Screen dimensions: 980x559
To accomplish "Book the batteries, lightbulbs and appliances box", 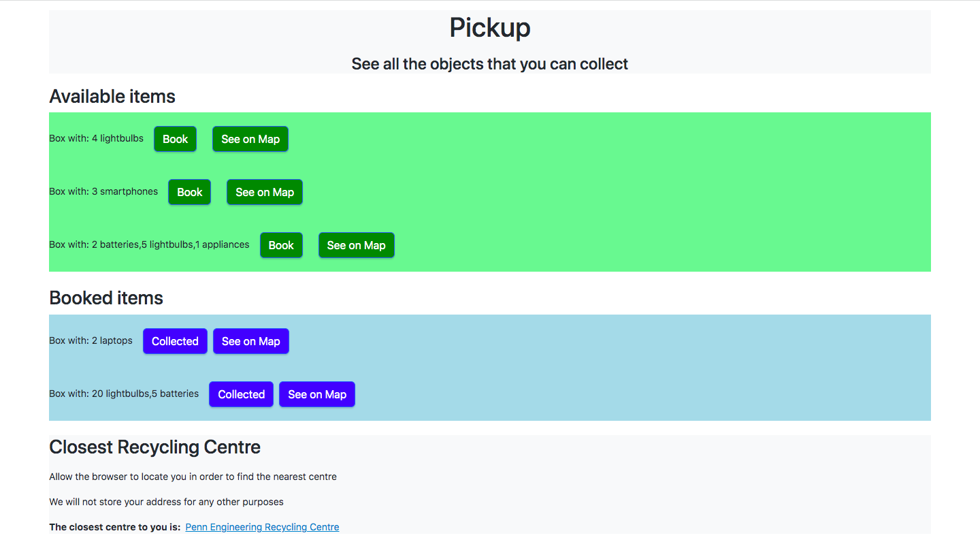I will pos(281,245).
